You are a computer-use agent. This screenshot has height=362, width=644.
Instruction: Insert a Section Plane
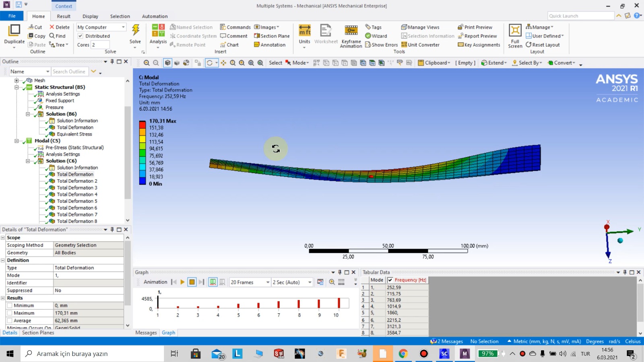(272, 36)
